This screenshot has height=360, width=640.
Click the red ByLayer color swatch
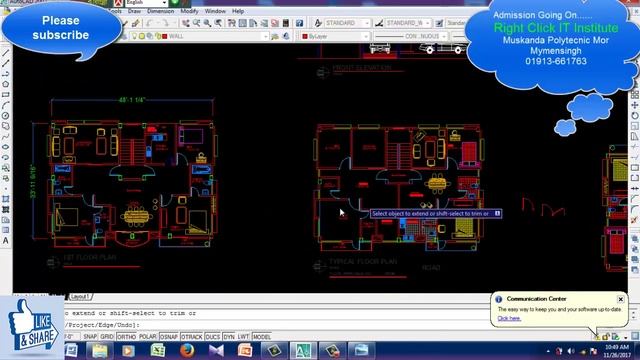tap(305, 36)
